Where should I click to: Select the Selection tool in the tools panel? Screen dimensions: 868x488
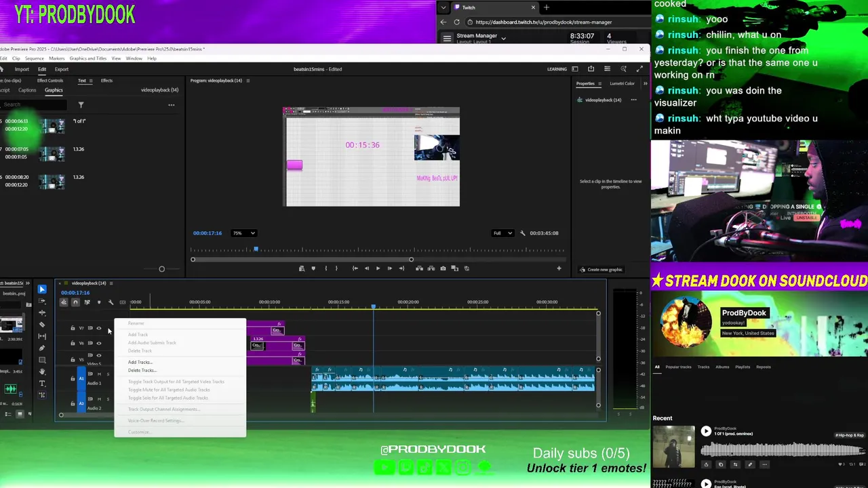42,289
